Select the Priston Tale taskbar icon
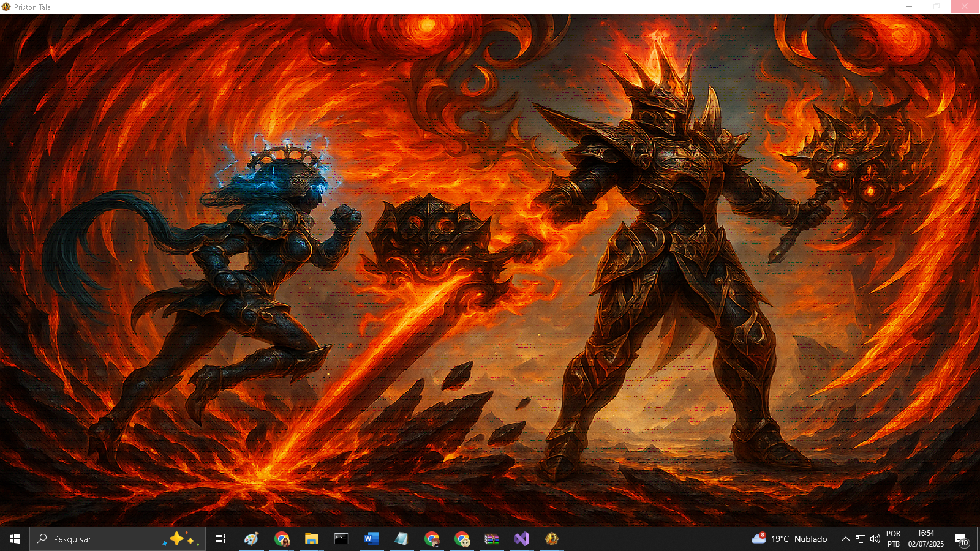 click(552, 539)
